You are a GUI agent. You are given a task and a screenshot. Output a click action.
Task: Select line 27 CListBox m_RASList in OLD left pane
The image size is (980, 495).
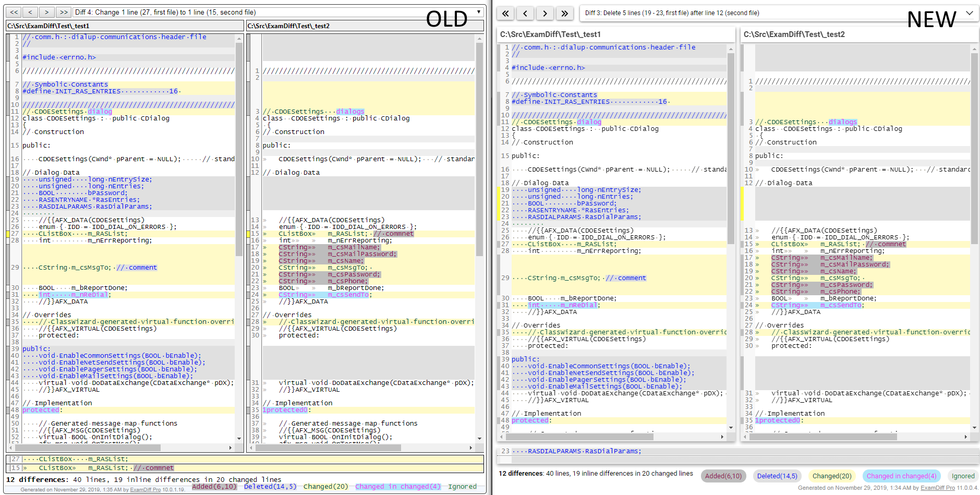128,234
